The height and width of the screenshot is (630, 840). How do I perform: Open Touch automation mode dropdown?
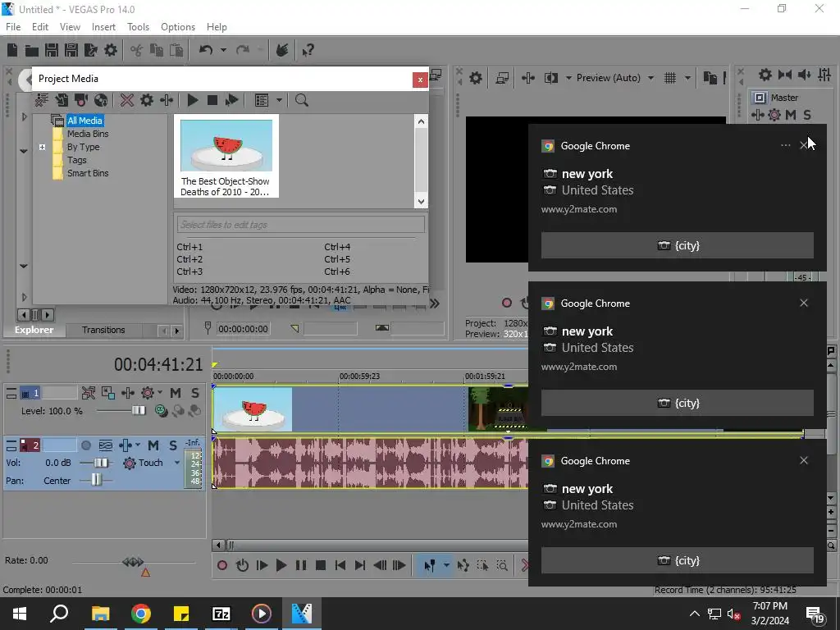(177, 463)
